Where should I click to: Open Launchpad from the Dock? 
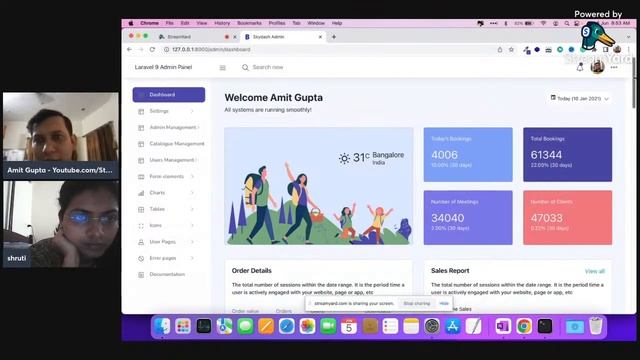pos(183,327)
